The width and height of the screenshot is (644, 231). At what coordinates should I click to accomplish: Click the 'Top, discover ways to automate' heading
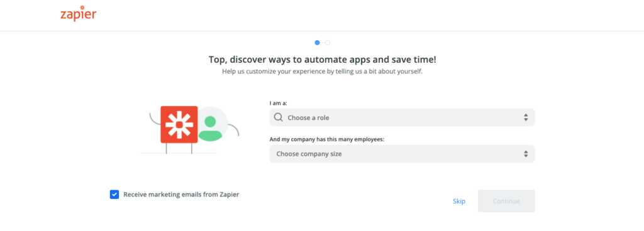[323, 60]
